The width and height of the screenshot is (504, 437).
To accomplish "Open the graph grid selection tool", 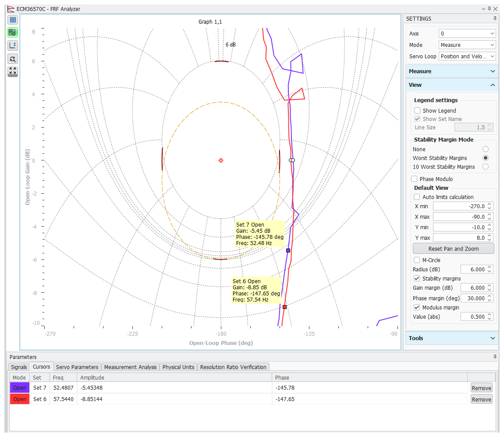I will [12, 32].
